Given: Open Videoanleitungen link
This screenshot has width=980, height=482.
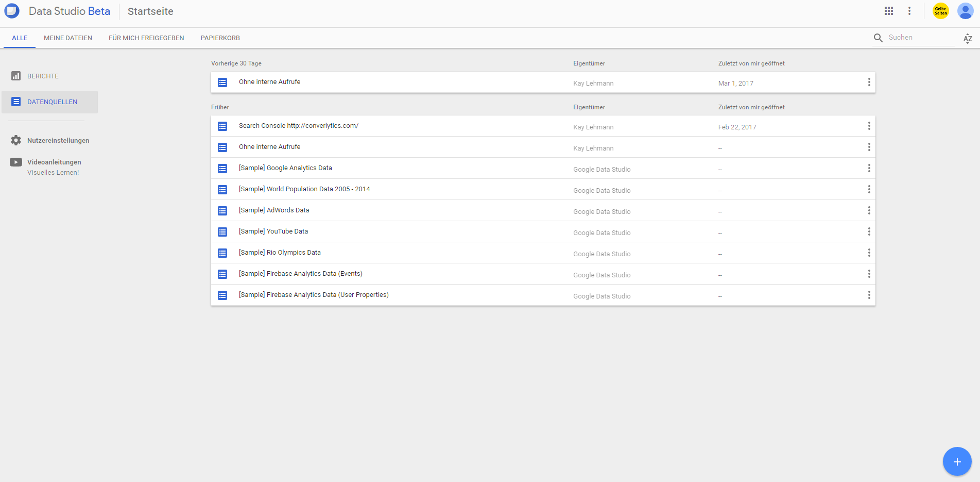Looking at the screenshot, I should [x=54, y=162].
